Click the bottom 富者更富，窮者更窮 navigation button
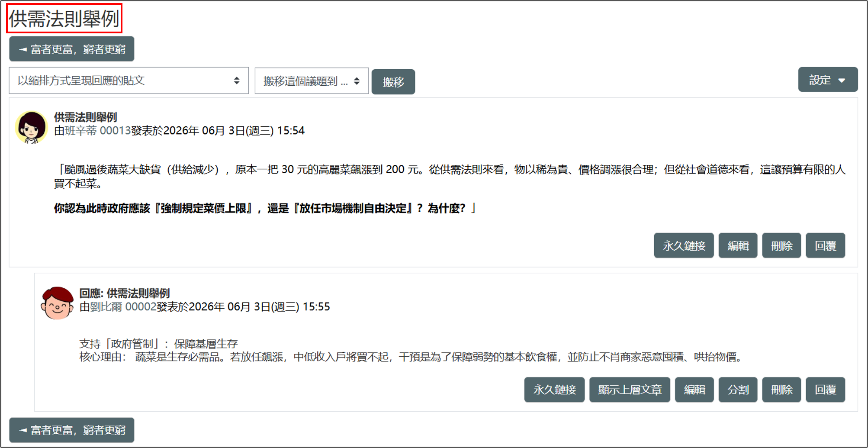868x448 pixels. click(x=72, y=430)
